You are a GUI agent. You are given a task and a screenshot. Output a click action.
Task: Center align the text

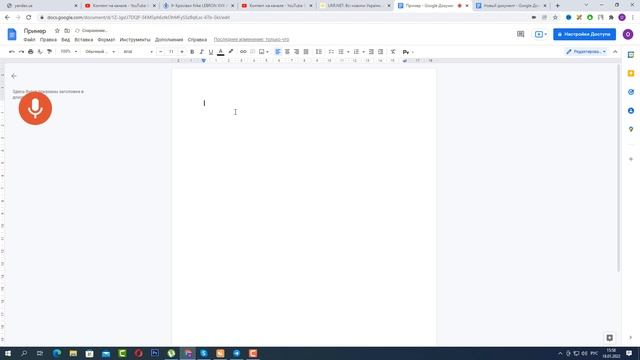[x=287, y=52]
